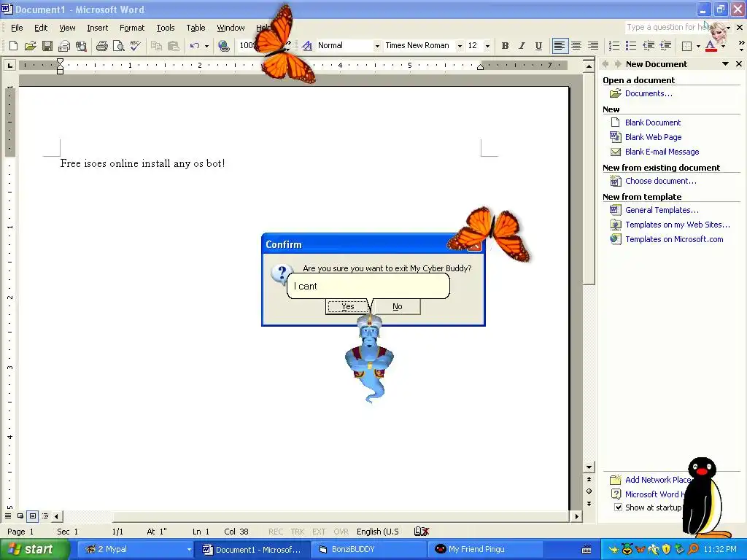Open Documents... link in task pane
Image resolution: width=747 pixels, height=560 pixels.
pos(649,93)
